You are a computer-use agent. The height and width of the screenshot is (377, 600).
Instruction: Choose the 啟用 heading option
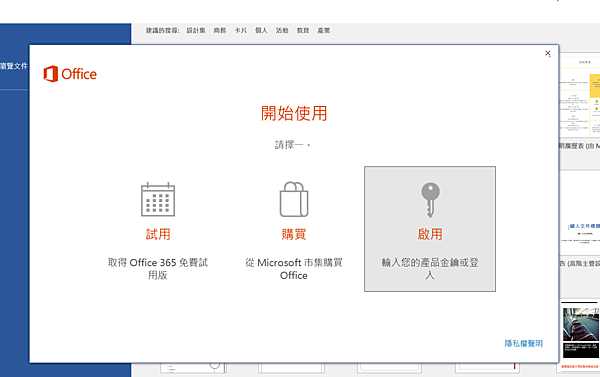[430, 234]
